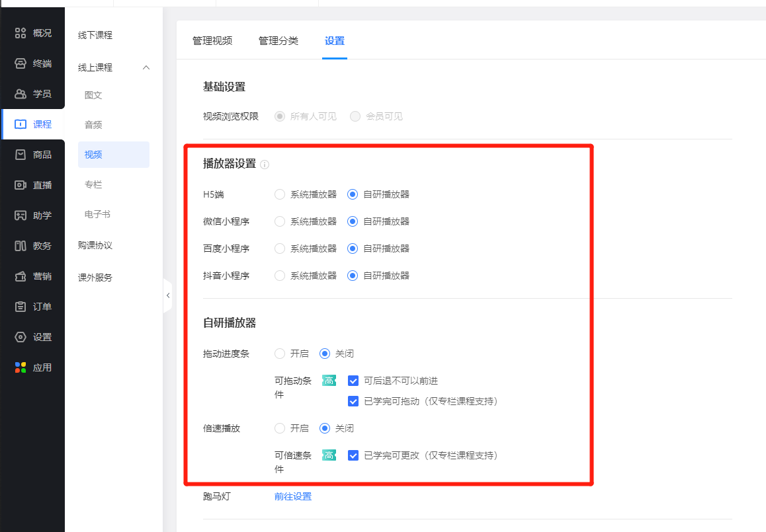Enable 开启 for 拖动进度条
This screenshot has width=766, height=532.
coord(280,354)
